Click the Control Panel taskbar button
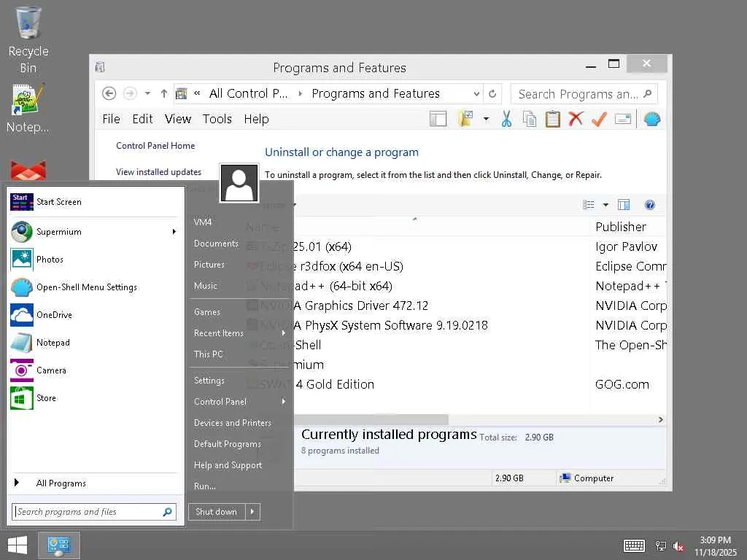The image size is (747, 560). tap(58, 545)
